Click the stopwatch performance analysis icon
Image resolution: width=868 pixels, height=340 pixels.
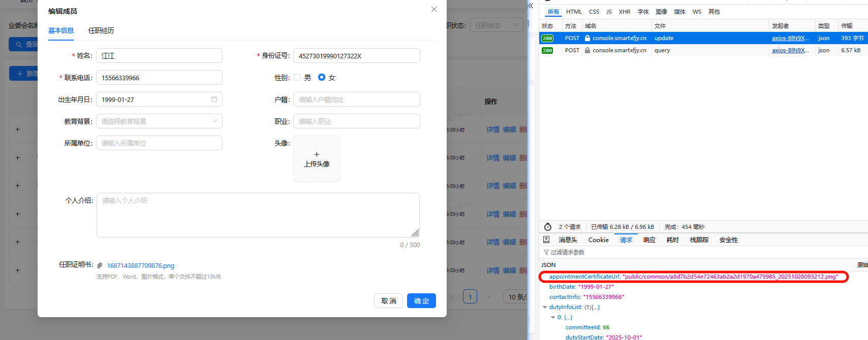[x=548, y=227]
